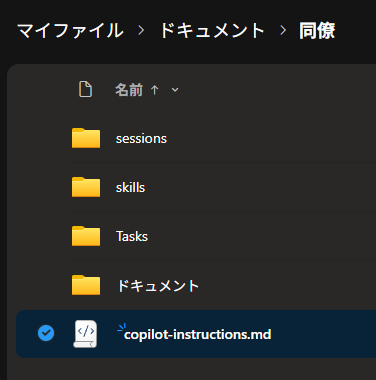Uncheck the copilot-instructions.md selection circle
376x380 pixels.
46,333
